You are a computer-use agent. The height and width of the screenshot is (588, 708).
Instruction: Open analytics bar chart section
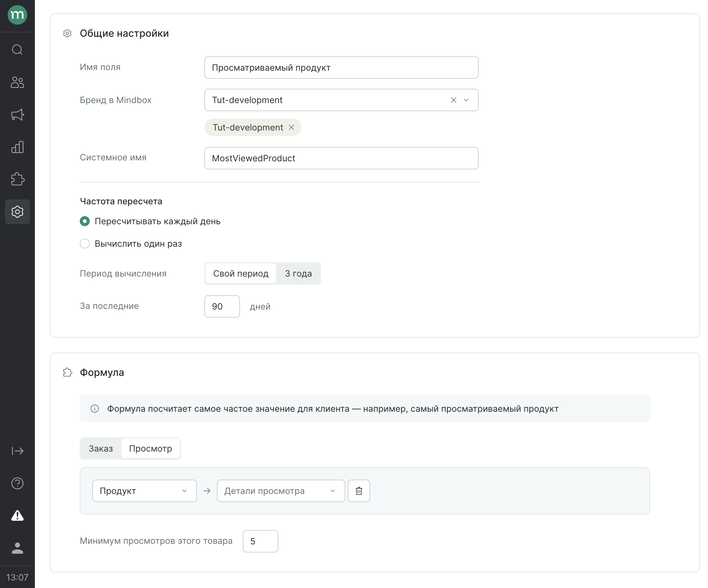pyautogui.click(x=17, y=147)
